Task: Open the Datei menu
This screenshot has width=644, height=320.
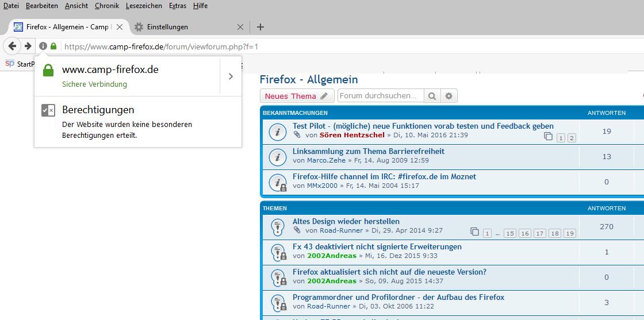Action: 11,6
